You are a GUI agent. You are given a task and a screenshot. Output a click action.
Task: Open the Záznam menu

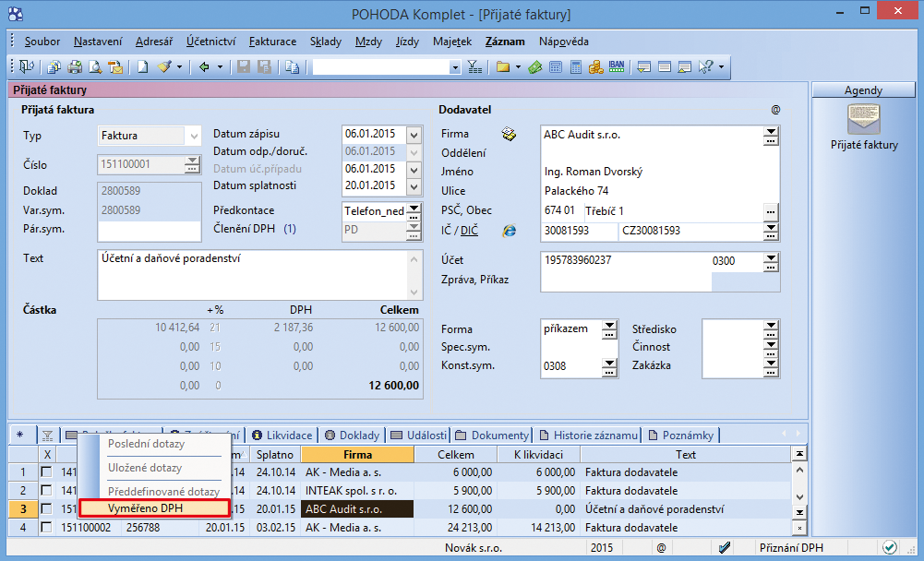(505, 42)
